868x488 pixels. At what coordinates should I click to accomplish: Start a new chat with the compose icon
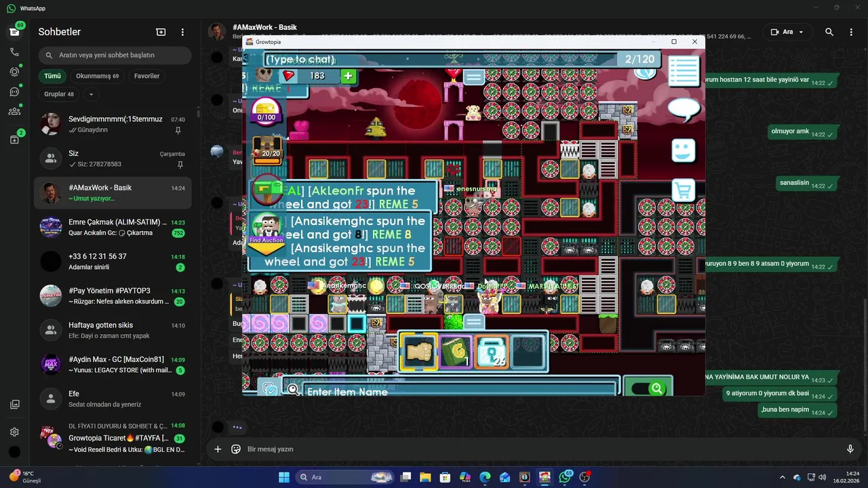[161, 32]
